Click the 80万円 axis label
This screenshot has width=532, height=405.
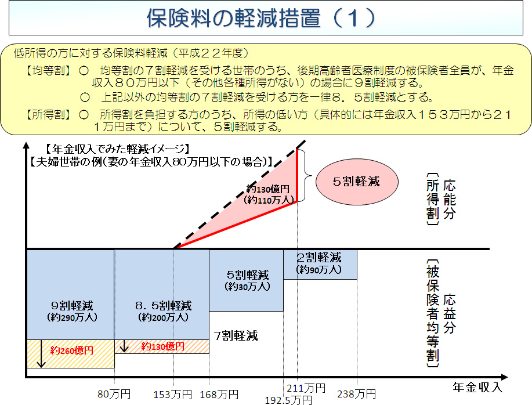tap(113, 394)
